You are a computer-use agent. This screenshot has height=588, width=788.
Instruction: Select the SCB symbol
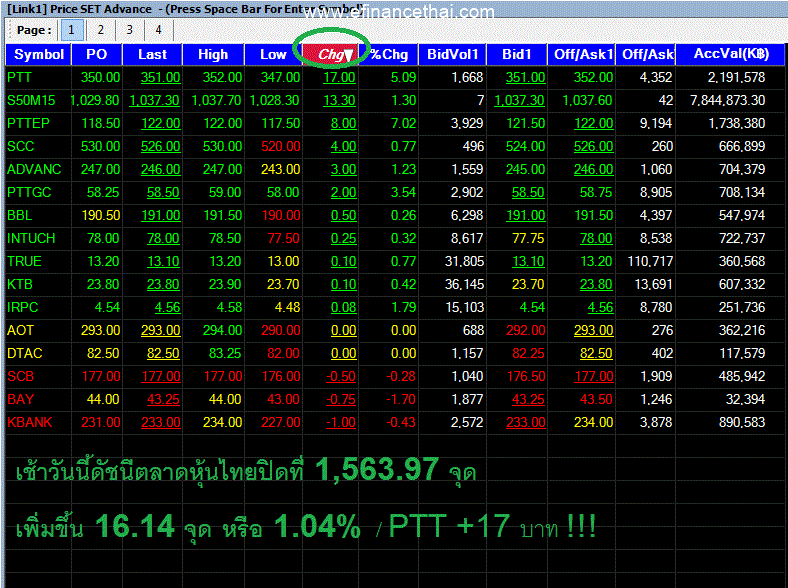(21, 377)
